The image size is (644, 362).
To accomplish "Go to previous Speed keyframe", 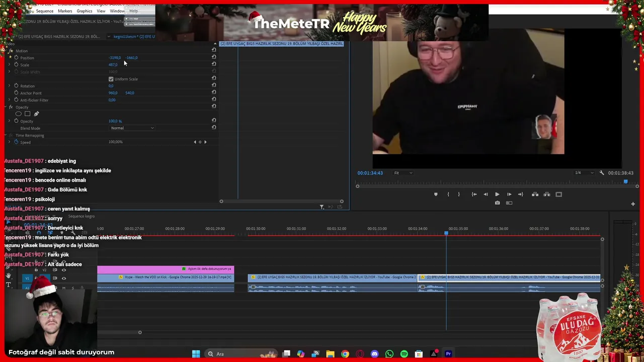I will pos(195,142).
